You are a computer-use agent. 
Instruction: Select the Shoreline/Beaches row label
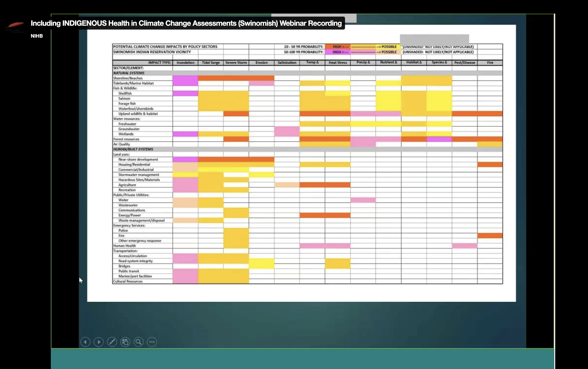[128, 78]
